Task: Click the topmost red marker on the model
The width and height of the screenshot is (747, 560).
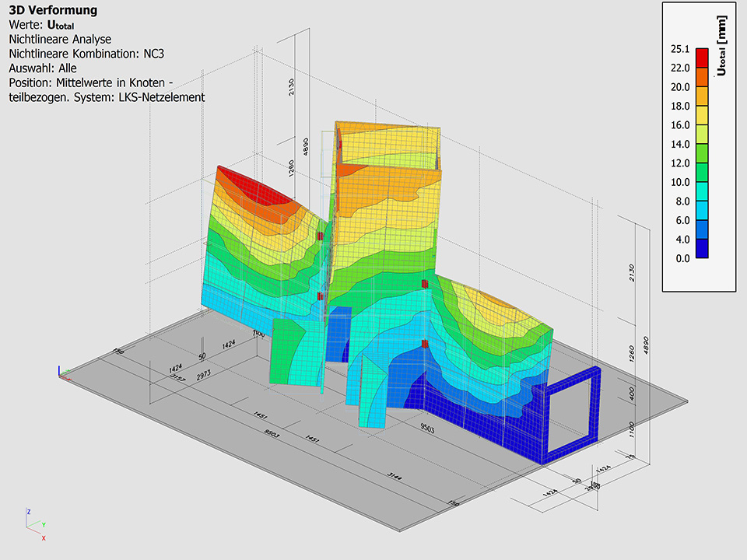Action: pos(320,236)
